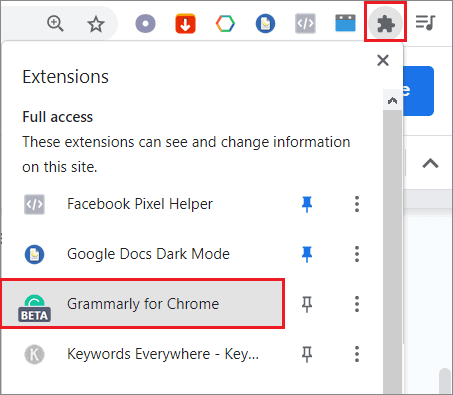
Task: Open the media controls playlist icon
Action: point(425,23)
